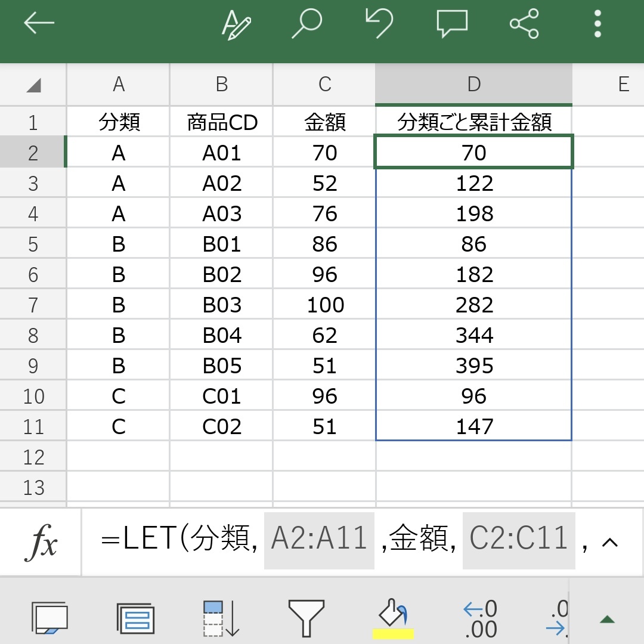Screen dimensions: 644x644
Task: Open the three-dot more options menu
Action: pos(597,24)
